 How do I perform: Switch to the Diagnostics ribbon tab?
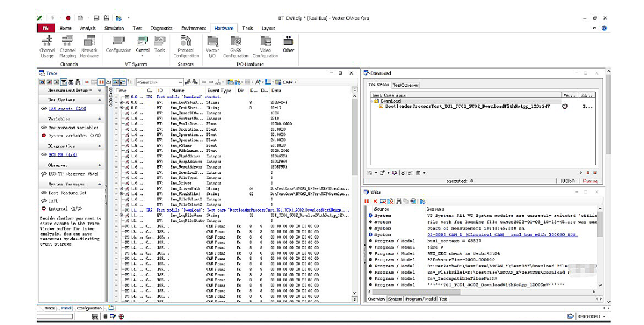pos(161,28)
